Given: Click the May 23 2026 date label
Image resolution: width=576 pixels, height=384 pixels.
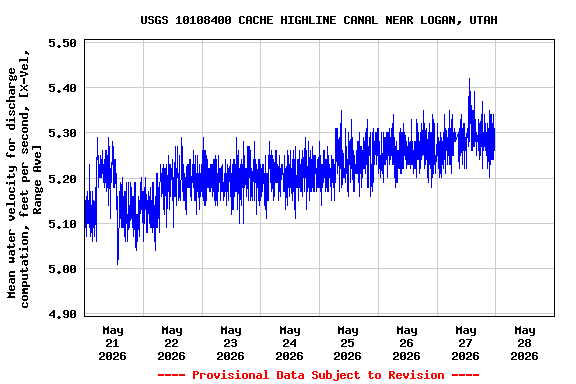Looking at the screenshot, I should click(230, 343).
